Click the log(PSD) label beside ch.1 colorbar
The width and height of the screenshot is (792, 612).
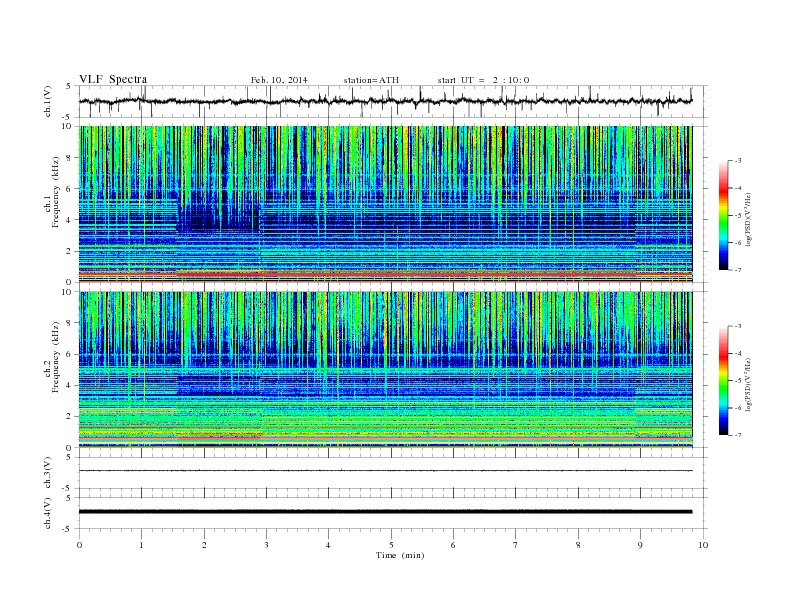(x=748, y=219)
